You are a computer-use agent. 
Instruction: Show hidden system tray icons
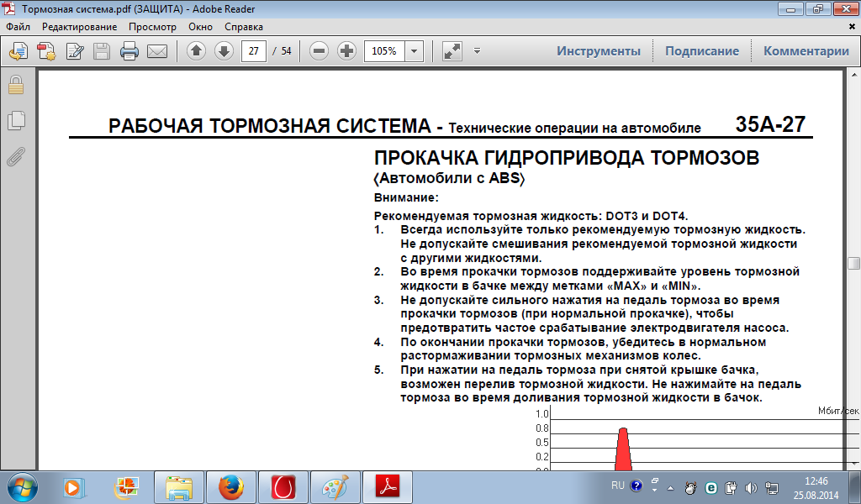(x=670, y=487)
